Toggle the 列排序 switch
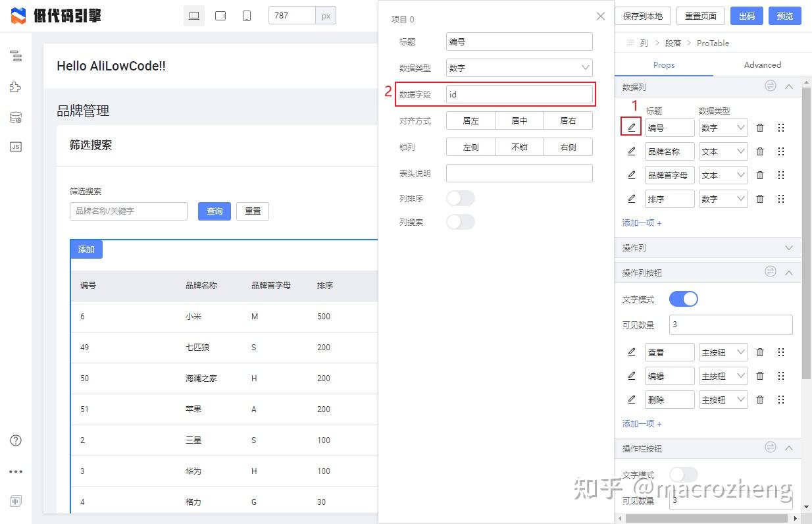 tap(461, 198)
